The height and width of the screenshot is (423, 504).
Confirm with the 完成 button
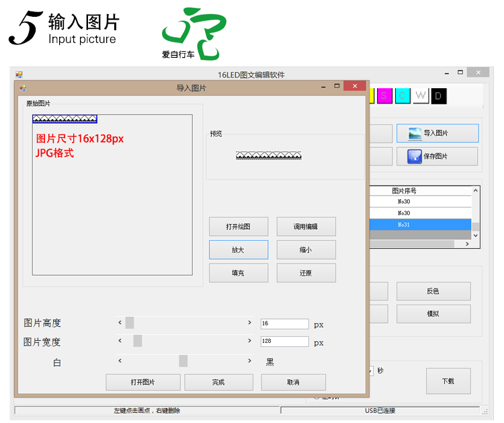[x=218, y=382]
